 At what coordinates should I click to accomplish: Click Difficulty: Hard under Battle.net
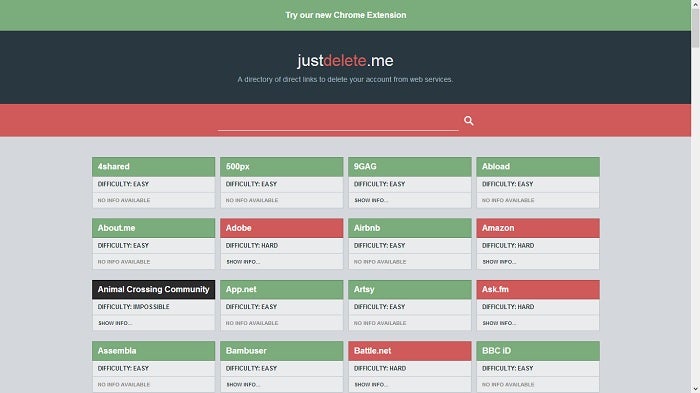[x=380, y=368]
